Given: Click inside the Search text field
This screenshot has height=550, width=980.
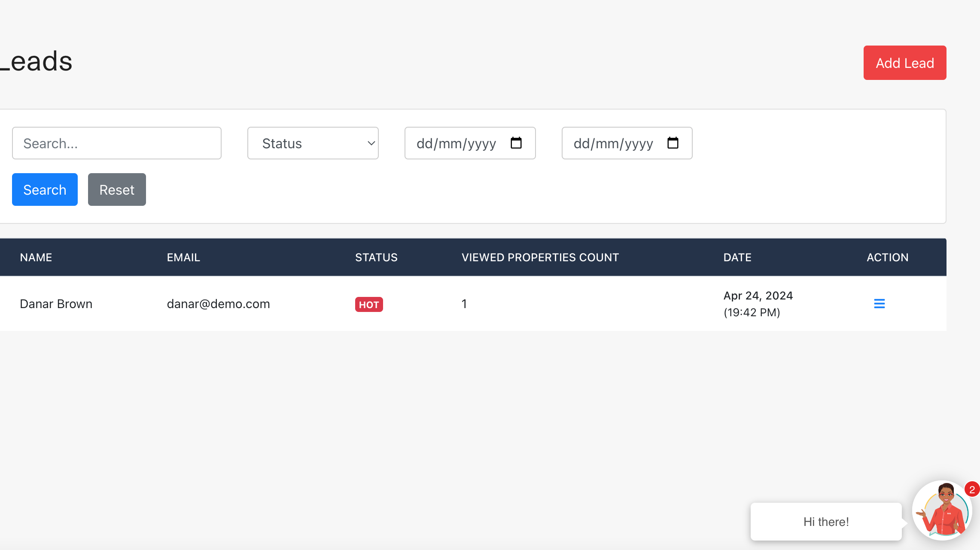Looking at the screenshot, I should coord(116,143).
